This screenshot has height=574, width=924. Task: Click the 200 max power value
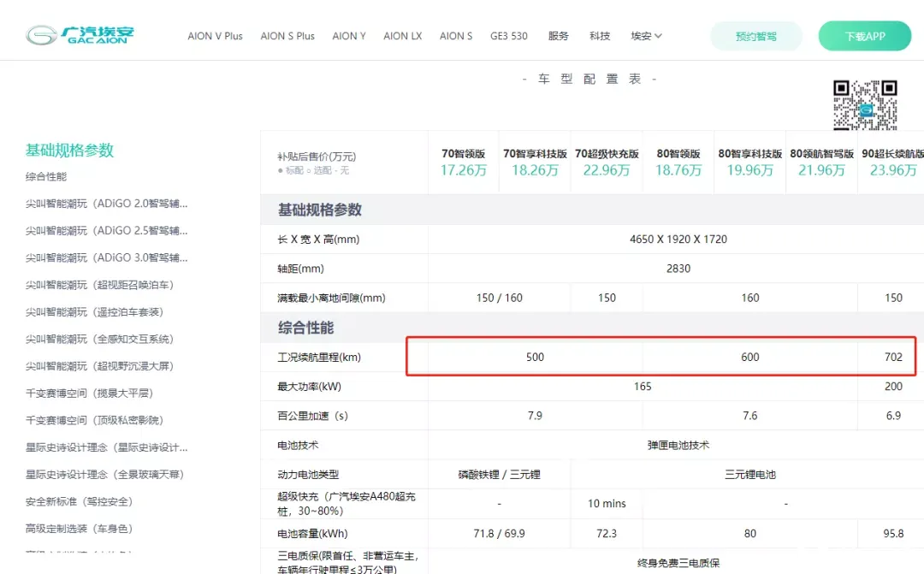pyautogui.click(x=893, y=387)
